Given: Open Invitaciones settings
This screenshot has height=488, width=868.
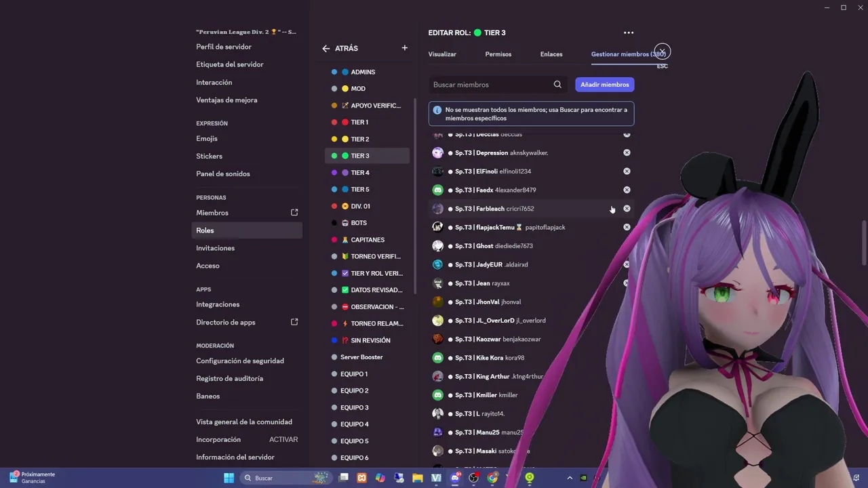Looking at the screenshot, I should coord(247,248).
